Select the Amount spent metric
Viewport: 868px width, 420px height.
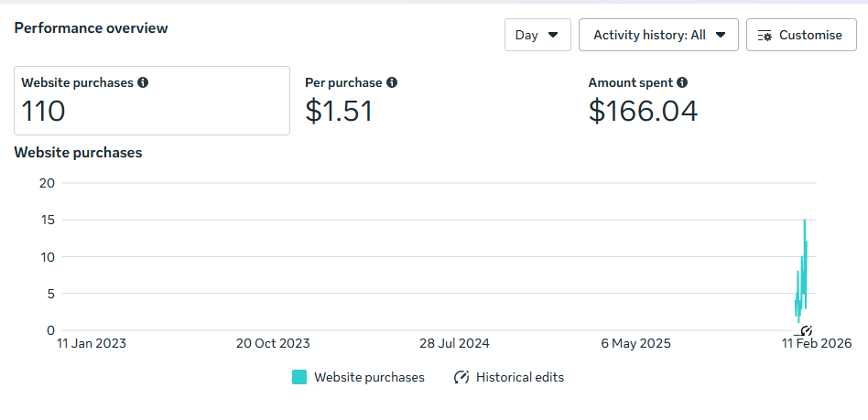[643, 101]
